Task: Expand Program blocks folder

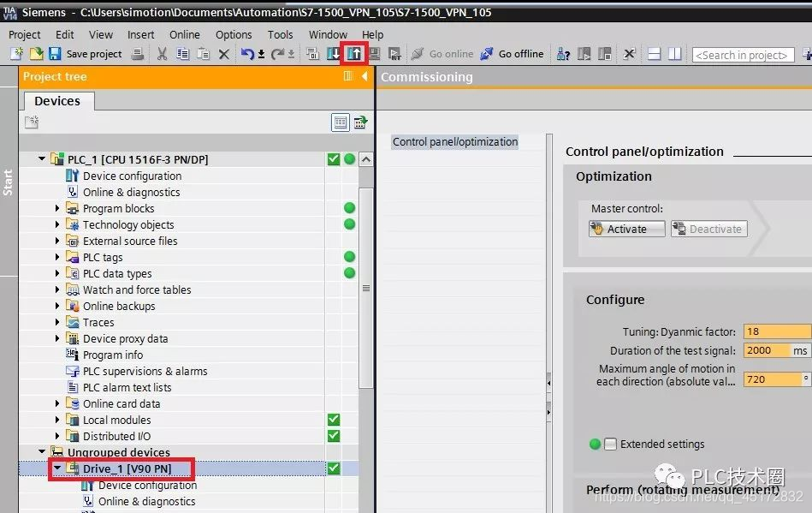Action: click(57, 208)
